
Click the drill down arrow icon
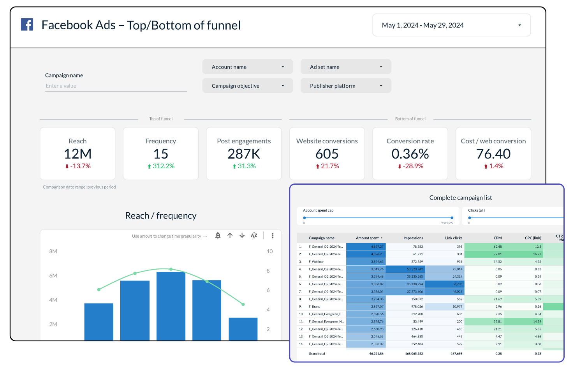coord(242,235)
